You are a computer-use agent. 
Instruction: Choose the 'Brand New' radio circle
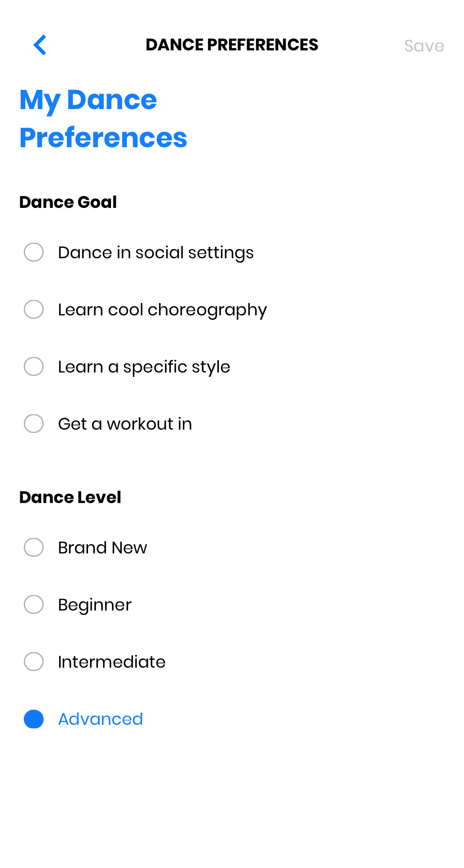(x=34, y=547)
